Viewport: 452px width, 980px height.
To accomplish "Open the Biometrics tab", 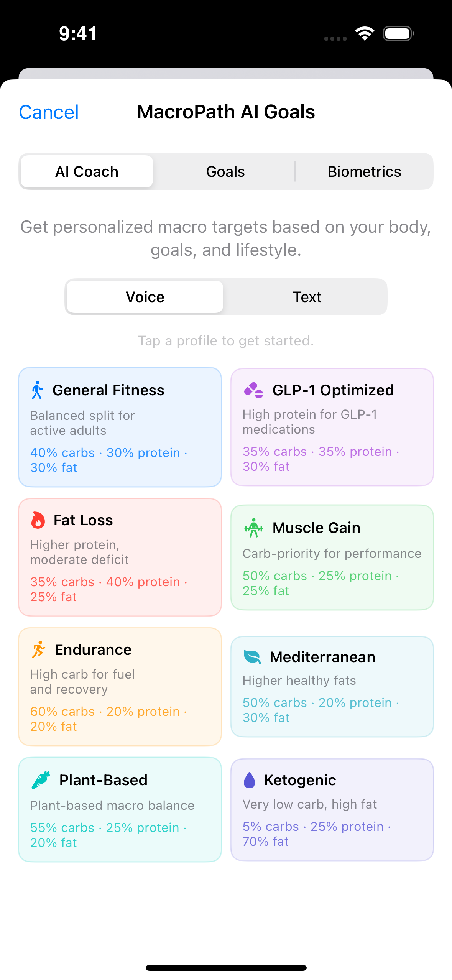I will click(x=364, y=172).
